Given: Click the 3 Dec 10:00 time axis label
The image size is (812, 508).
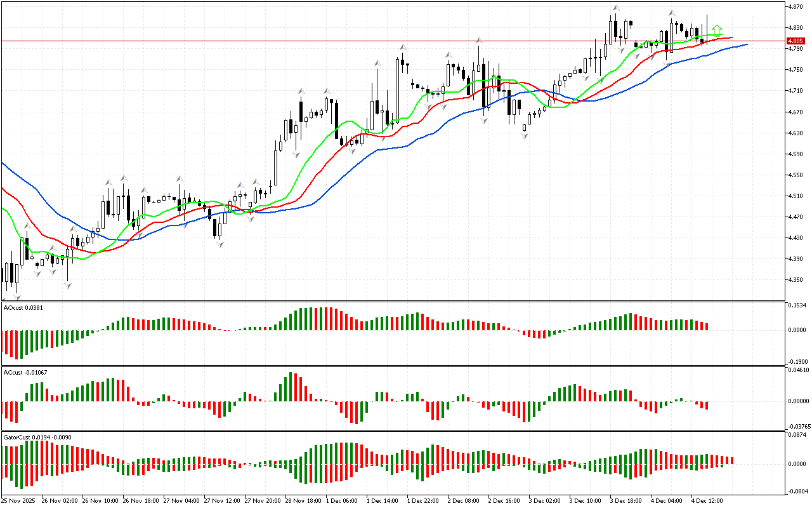Looking at the screenshot, I should (x=586, y=500).
